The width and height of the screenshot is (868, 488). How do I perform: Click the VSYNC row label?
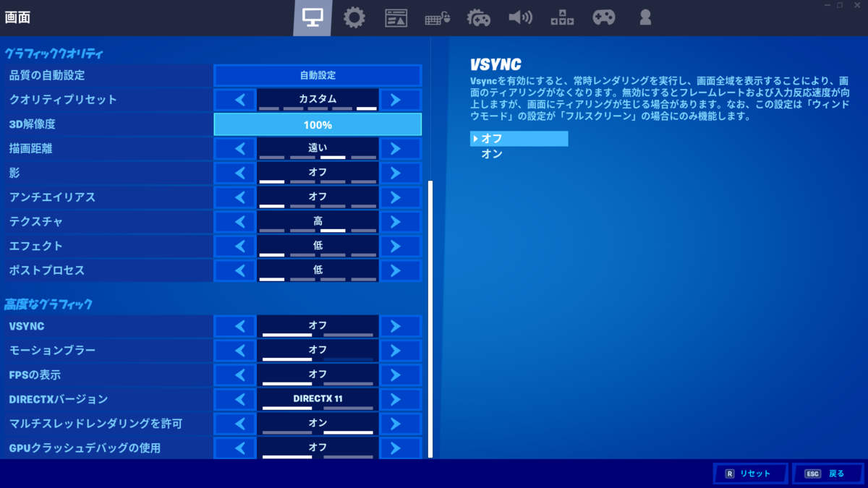pos(27,326)
